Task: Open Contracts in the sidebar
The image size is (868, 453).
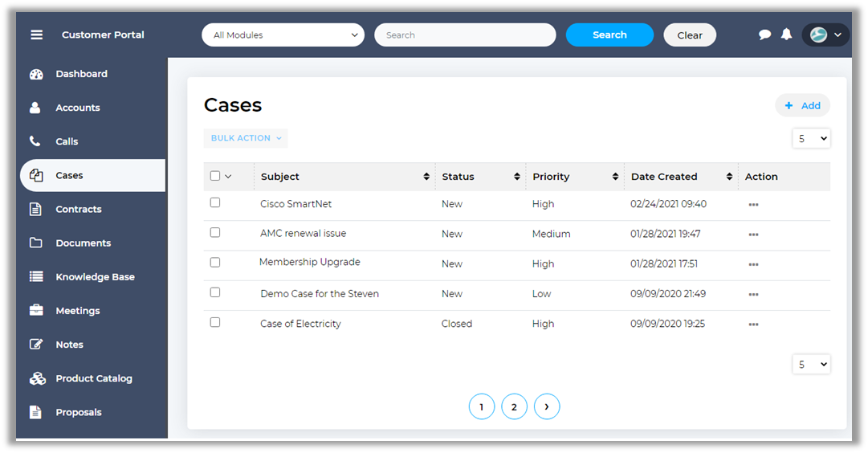Action: [x=78, y=209]
